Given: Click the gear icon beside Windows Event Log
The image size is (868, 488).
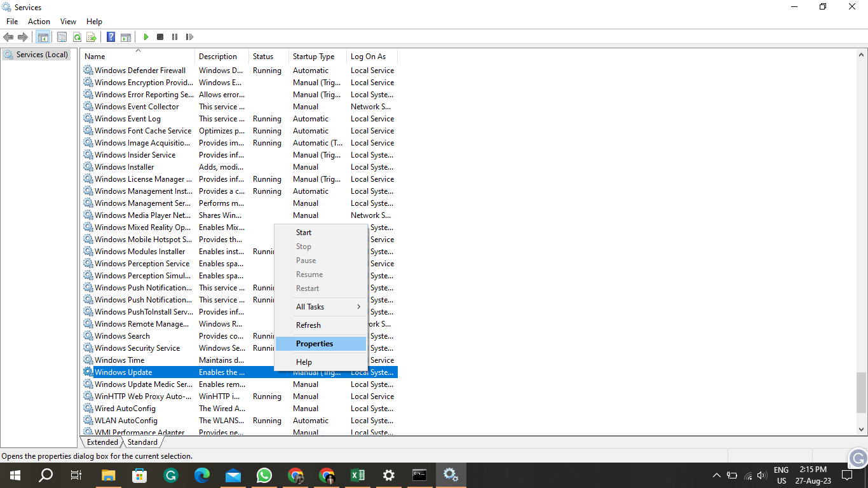Looking at the screenshot, I should tap(88, 118).
